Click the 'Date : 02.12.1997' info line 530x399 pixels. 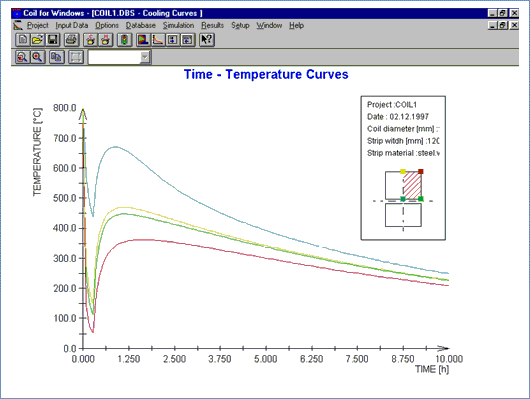pyautogui.click(x=398, y=117)
